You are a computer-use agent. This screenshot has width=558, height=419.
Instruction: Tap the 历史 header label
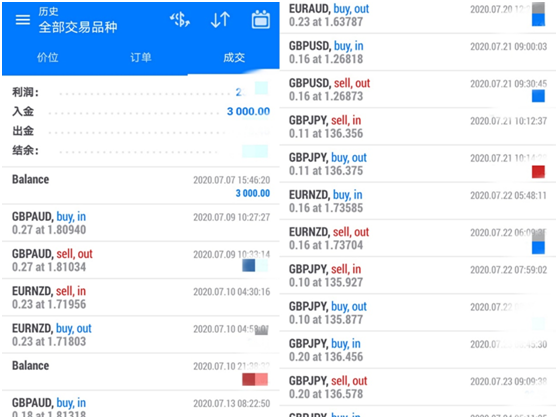pos(48,11)
